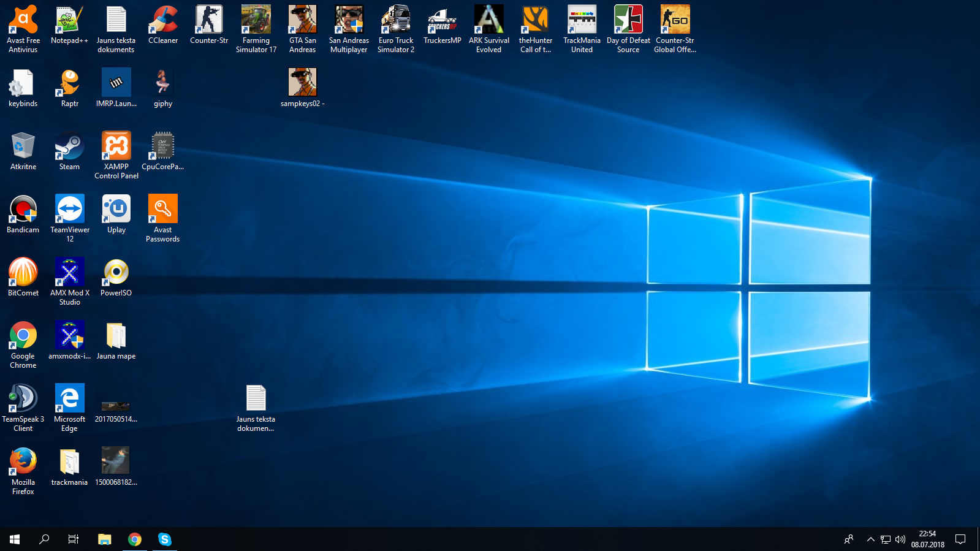Select the Jauna mape folder

[x=116, y=340]
